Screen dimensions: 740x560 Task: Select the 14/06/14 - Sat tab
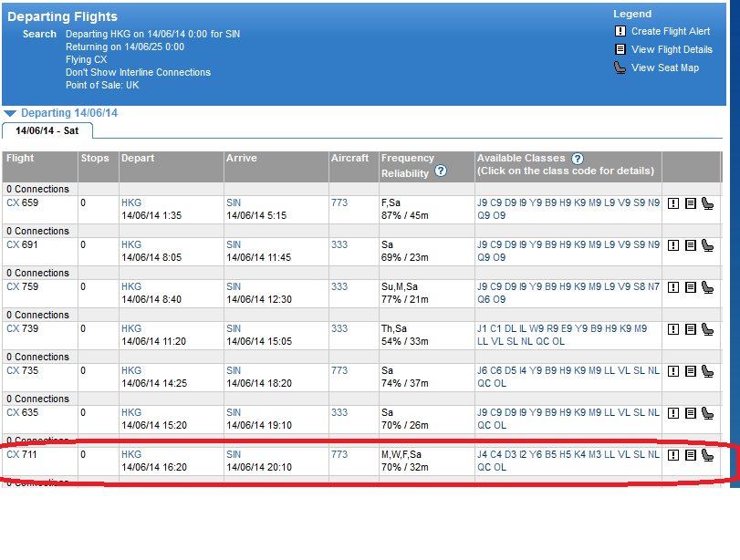46,130
